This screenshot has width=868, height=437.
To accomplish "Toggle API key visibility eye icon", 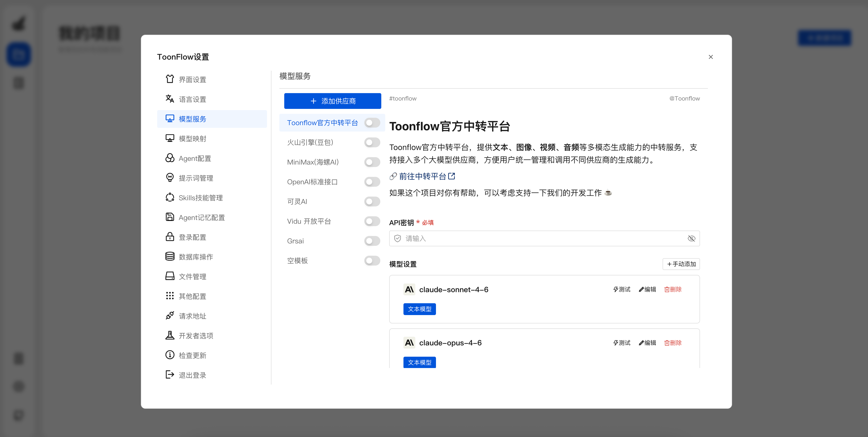I will coord(691,238).
